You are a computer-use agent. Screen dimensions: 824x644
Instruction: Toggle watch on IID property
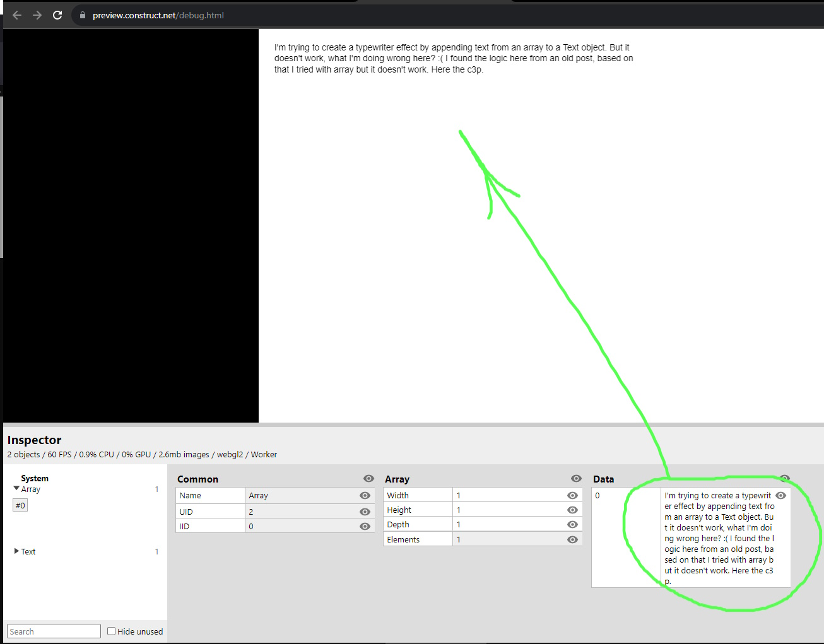[x=365, y=526]
